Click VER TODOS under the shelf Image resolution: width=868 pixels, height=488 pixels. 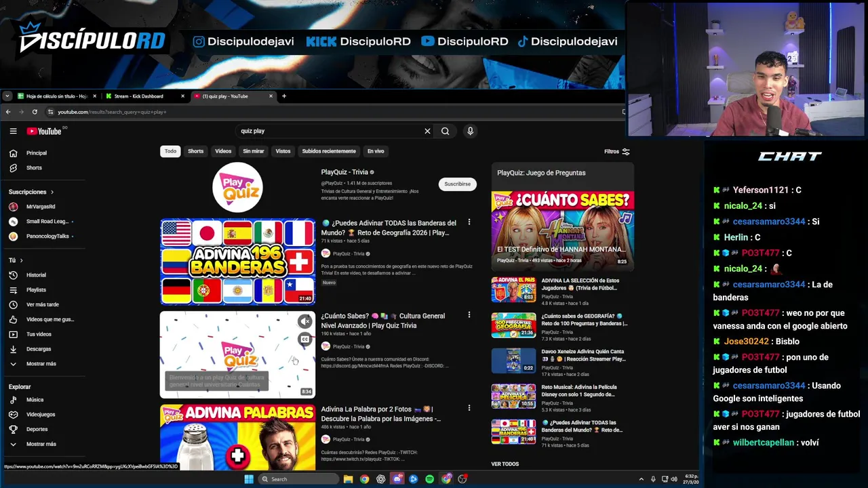[x=505, y=464]
